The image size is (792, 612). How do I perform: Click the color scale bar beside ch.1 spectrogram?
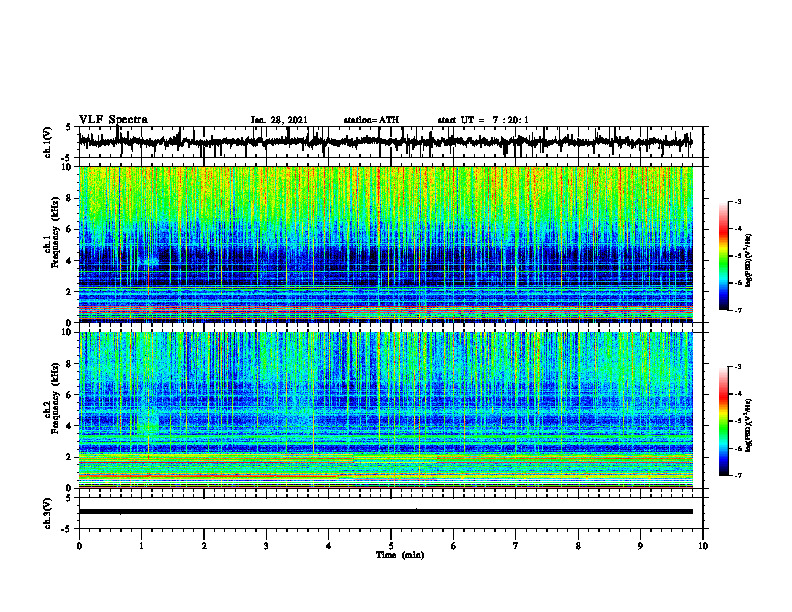coord(724,256)
